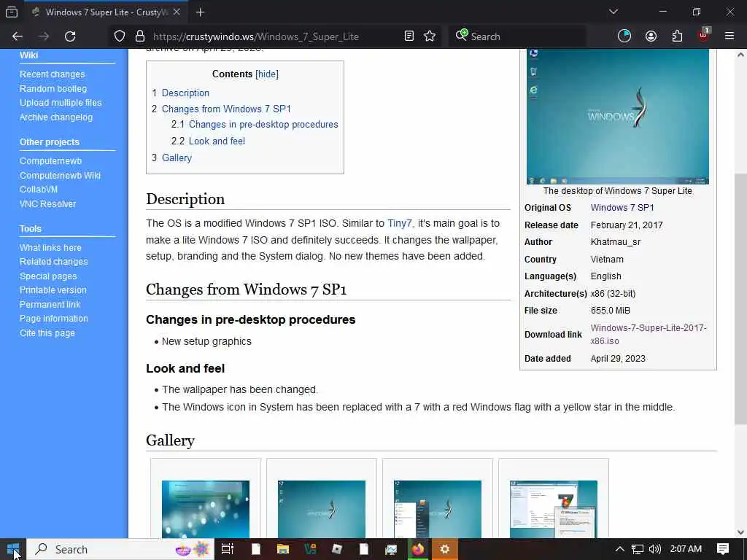
Task: Open Firefox application menu
Action: (x=729, y=36)
